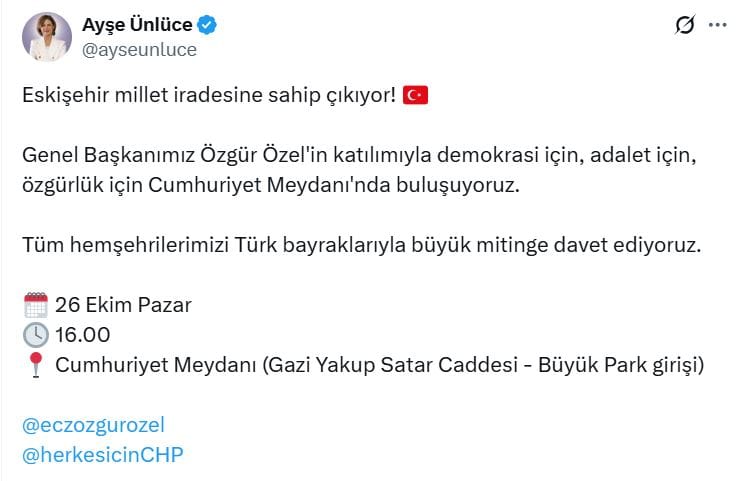Click the 'Gazi Yakup Satar Caddesi' address text
The width and height of the screenshot is (747, 481).
tap(398, 365)
